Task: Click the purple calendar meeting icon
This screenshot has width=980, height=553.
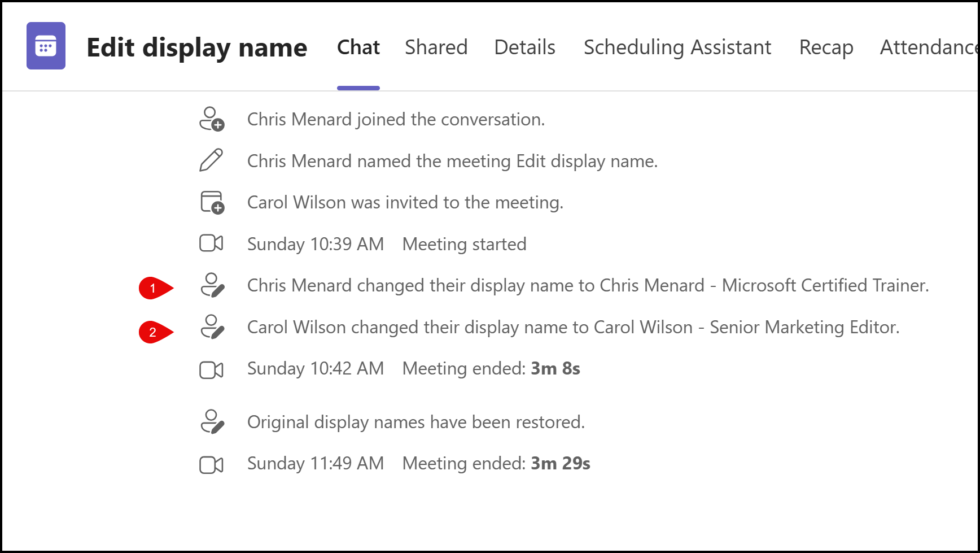Action: click(45, 46)
